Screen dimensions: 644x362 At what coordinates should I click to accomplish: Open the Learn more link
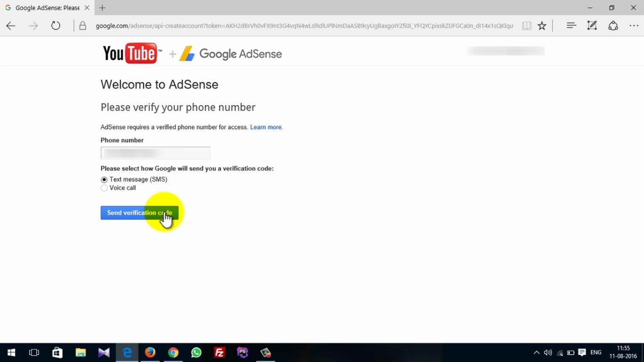click(266, 127)
